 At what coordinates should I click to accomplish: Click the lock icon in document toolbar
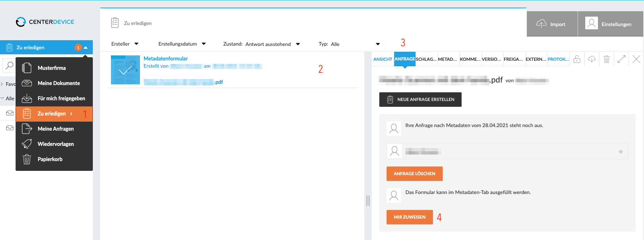(x=577, y=59)
